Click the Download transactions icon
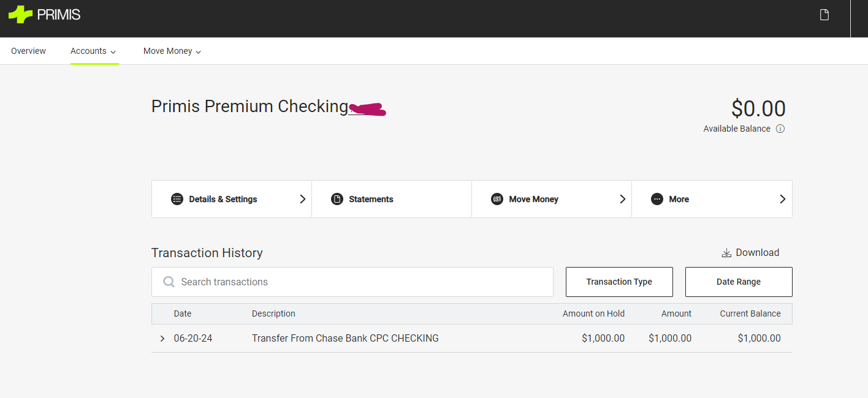This screenshot has width=868, height=398. click(x=726, y=252)
